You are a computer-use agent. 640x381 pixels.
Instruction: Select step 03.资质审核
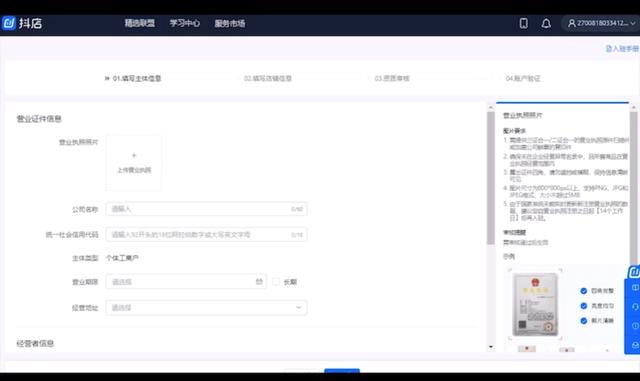392,78
